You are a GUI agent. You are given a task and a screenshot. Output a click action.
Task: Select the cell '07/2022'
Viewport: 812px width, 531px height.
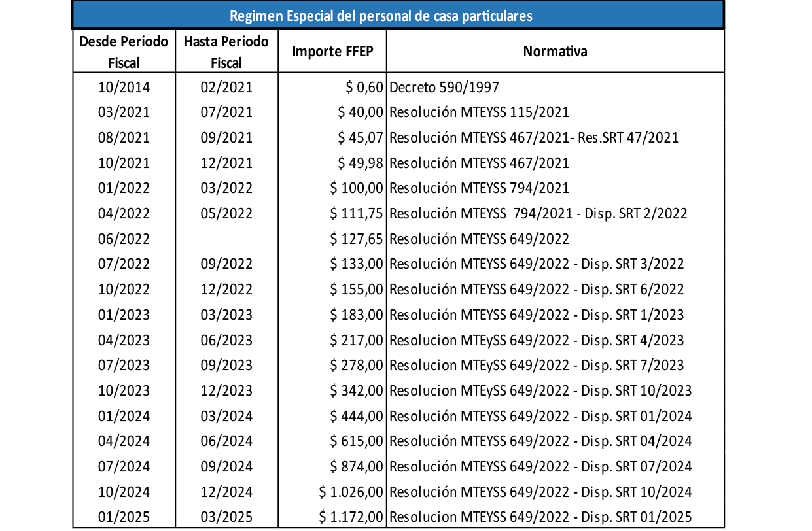[124, 264]
